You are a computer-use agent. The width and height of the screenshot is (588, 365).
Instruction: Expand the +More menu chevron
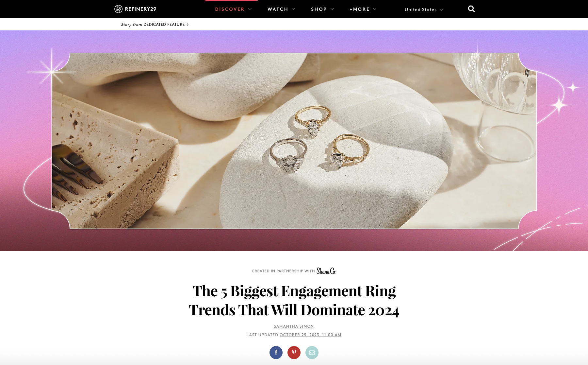tap(375, 9)
